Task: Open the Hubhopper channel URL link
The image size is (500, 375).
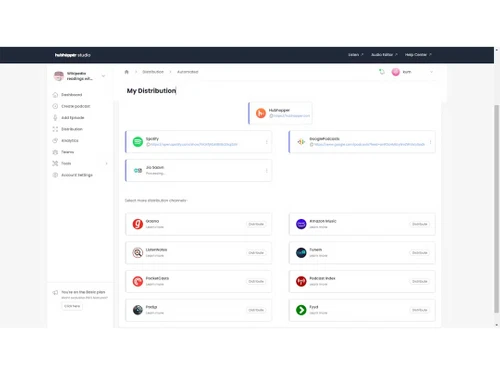Action: [x=291, y=116]
